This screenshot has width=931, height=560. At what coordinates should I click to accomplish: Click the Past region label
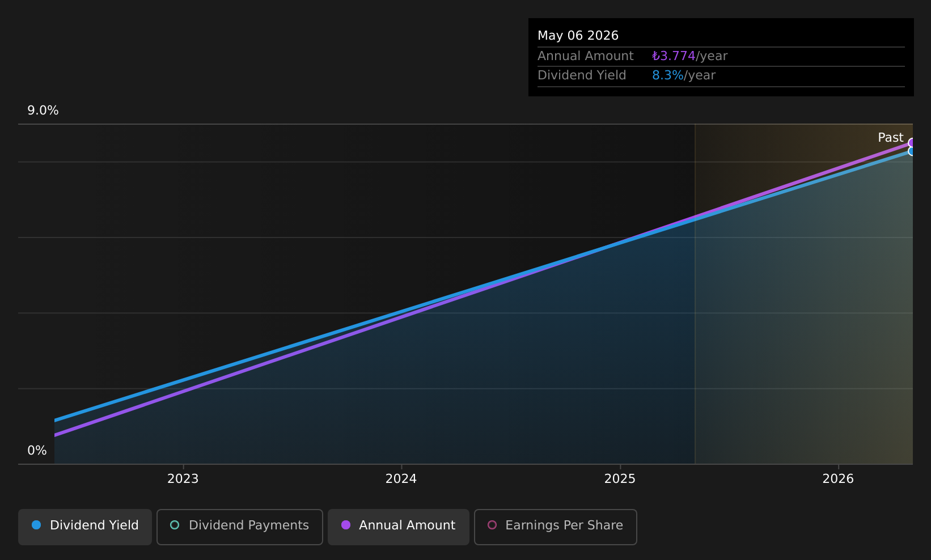click(891, 138)
